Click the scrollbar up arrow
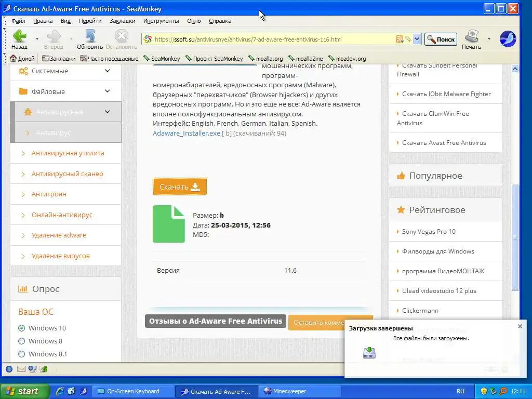Image resolution: width=532 pixels, height=399 pixels. [515, 69]
